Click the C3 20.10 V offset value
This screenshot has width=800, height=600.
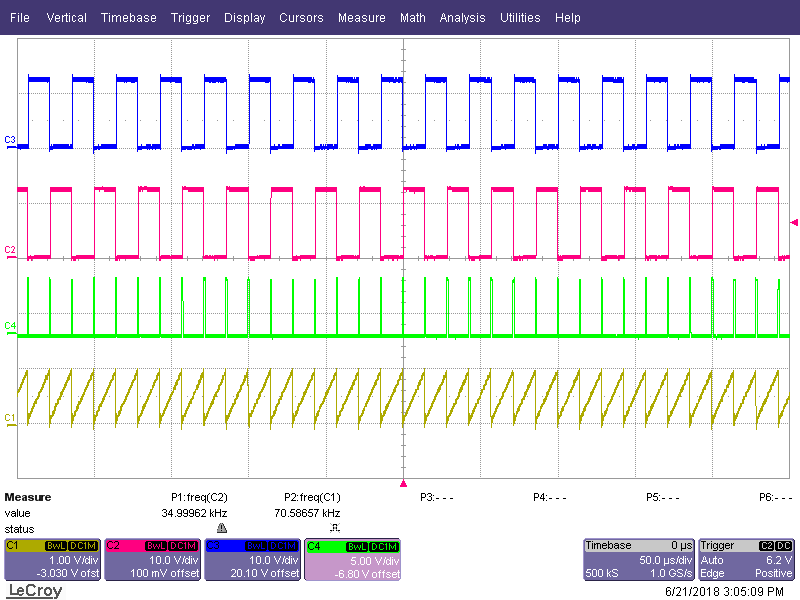(x=264, y=573)
